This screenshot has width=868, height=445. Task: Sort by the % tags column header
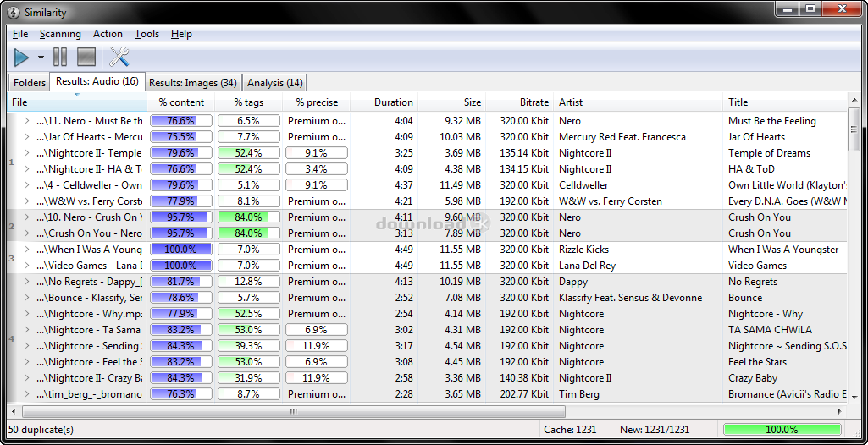tap(249, 102)
